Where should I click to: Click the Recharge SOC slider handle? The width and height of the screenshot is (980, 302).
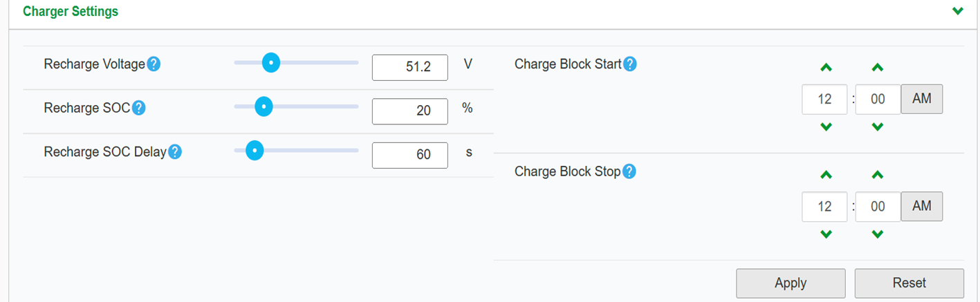263,106
